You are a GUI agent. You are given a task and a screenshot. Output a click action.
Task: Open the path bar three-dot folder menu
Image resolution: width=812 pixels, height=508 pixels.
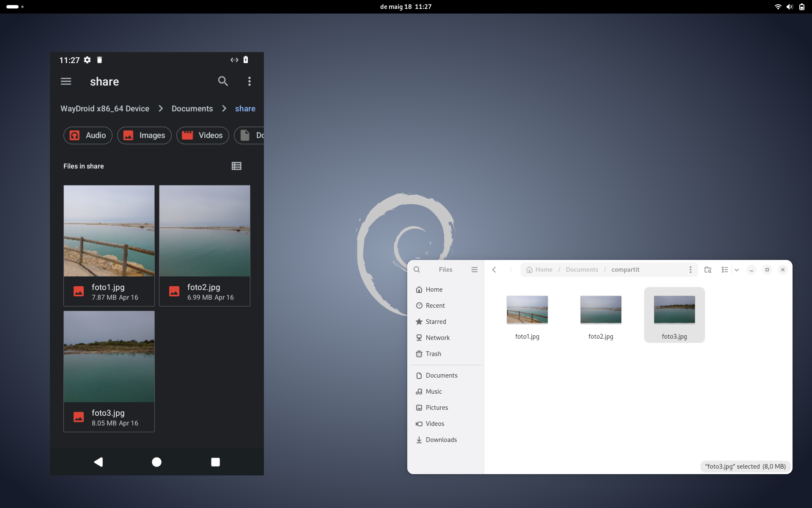click(690, 270)
